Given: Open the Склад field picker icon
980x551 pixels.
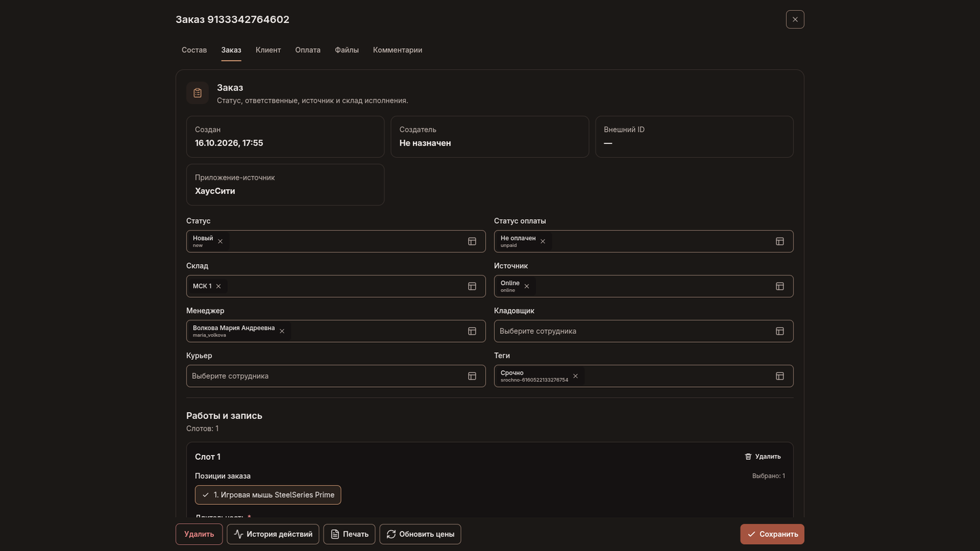Looking at the screenshot, I should pyautogui.click(x=472, y=286).
